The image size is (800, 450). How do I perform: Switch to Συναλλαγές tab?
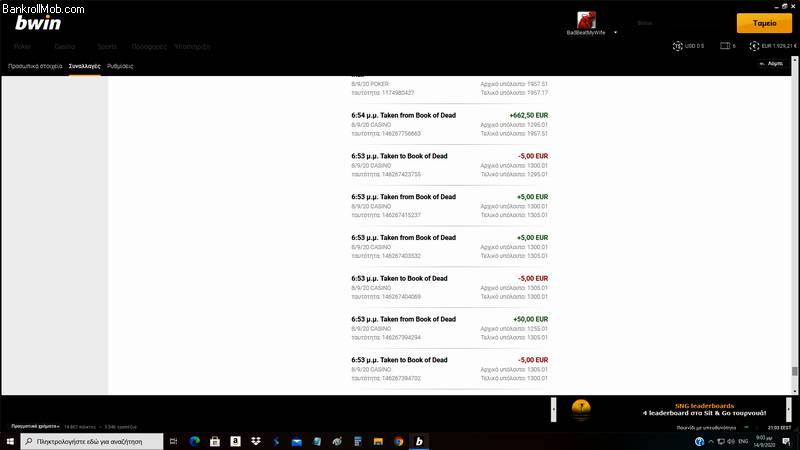click(84, 66)
